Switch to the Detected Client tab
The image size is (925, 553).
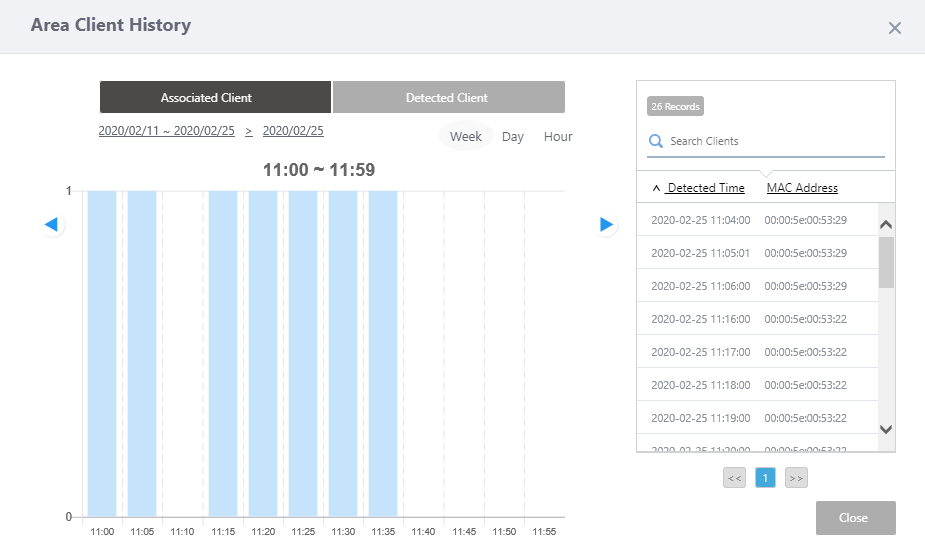tap(448, 98)
